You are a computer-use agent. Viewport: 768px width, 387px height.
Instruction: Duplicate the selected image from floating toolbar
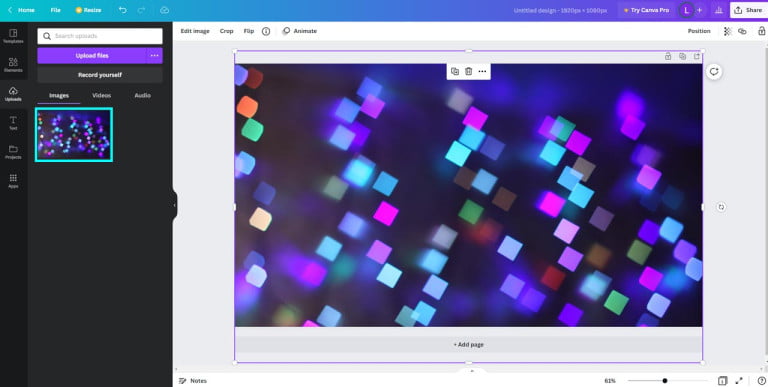coord(455,72)
